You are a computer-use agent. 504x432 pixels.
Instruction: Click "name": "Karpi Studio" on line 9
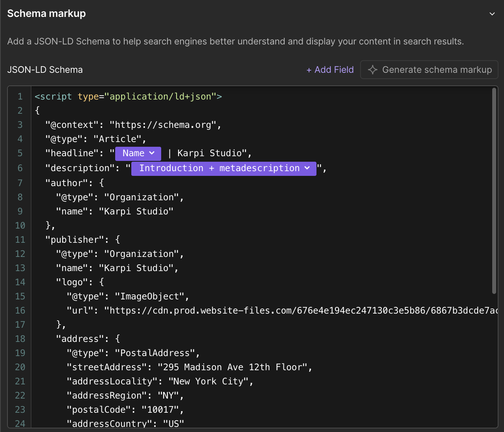[x=115, y=212]
